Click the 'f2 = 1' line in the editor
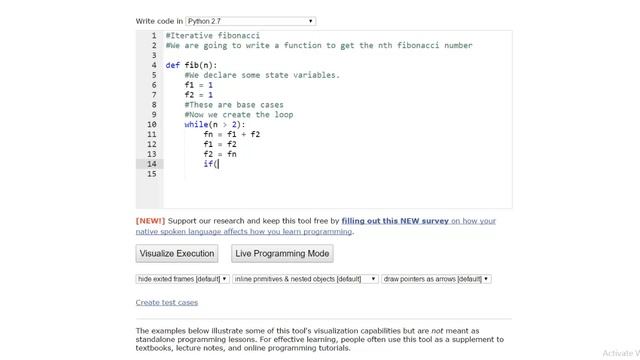640x360 pixels. coord(199,95)
